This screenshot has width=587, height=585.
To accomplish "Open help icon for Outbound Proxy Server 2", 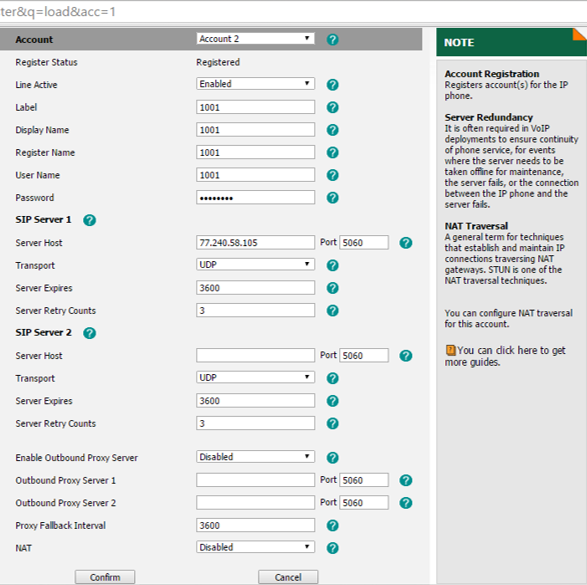I will coord(406,503).
